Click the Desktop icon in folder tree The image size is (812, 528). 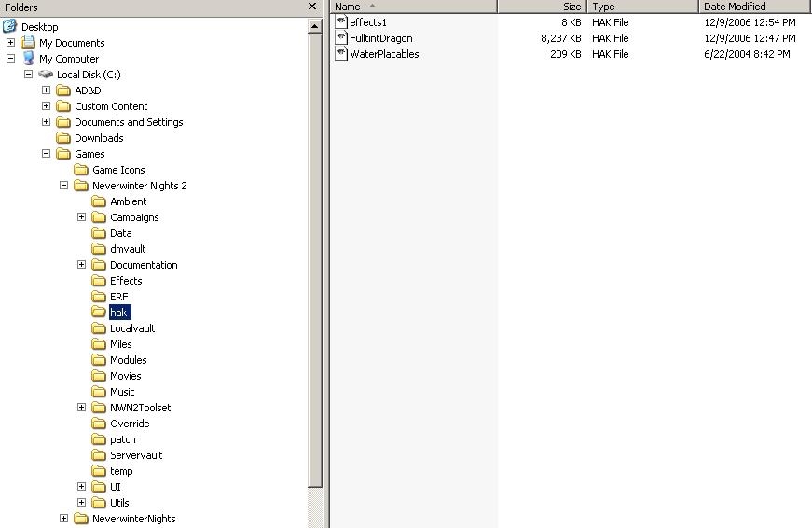[10, 27]
